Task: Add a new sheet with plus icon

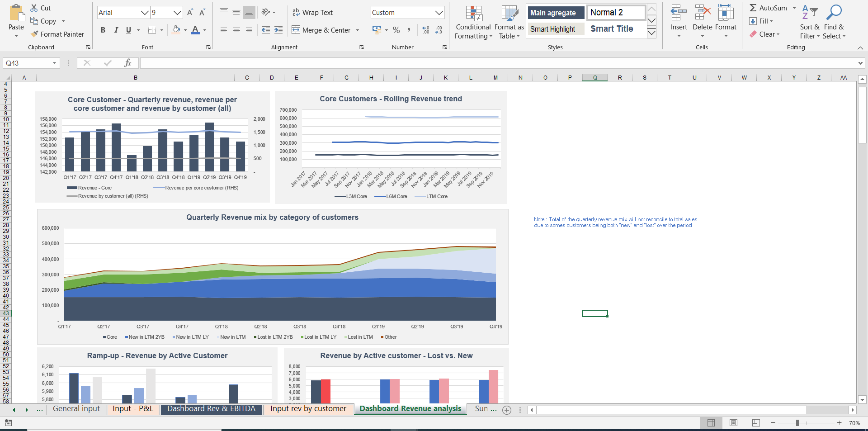Action: pos(507,410)
